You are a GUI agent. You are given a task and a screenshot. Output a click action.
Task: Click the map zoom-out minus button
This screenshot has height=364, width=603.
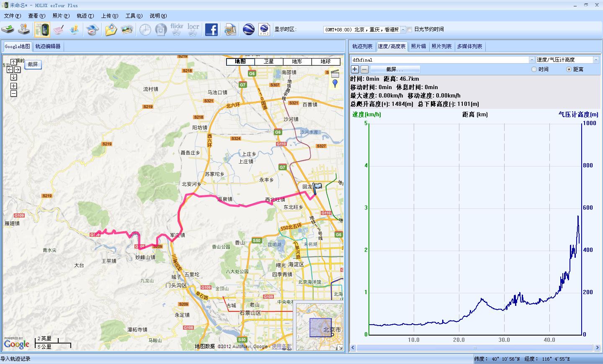[x=14, y=94]
